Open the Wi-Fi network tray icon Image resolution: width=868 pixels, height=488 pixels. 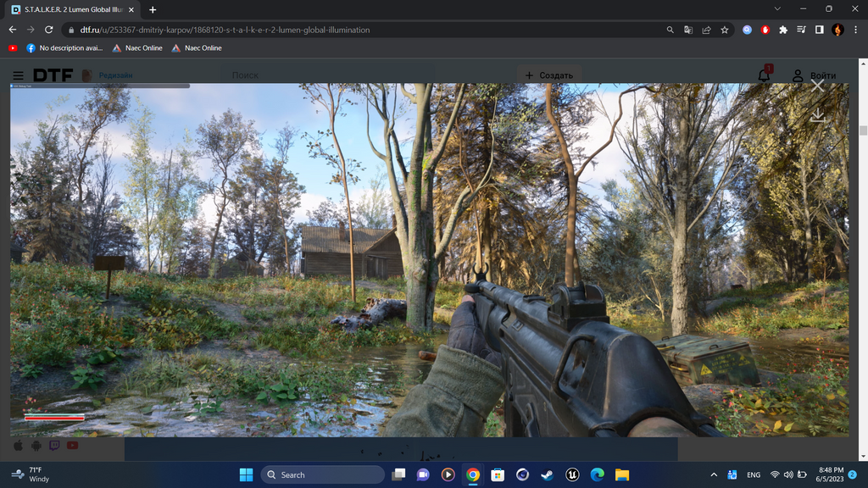[x=775, y=474]
